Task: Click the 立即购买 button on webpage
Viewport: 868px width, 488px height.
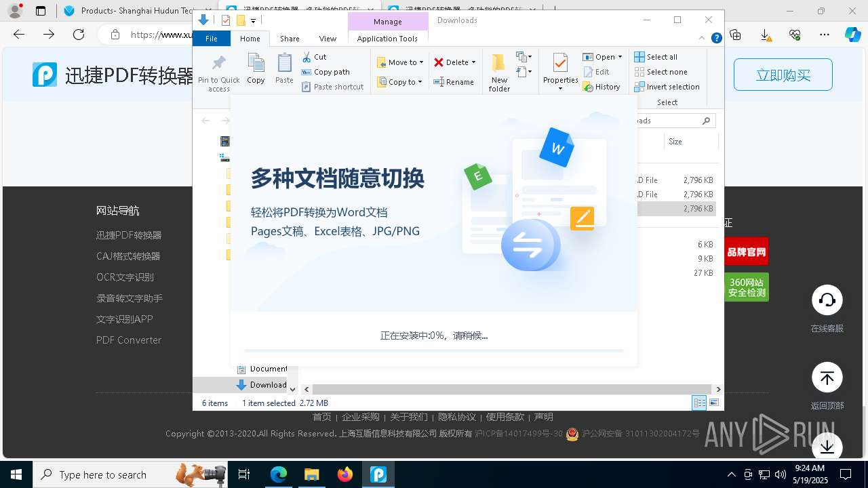Action: [x=783, y=75]
